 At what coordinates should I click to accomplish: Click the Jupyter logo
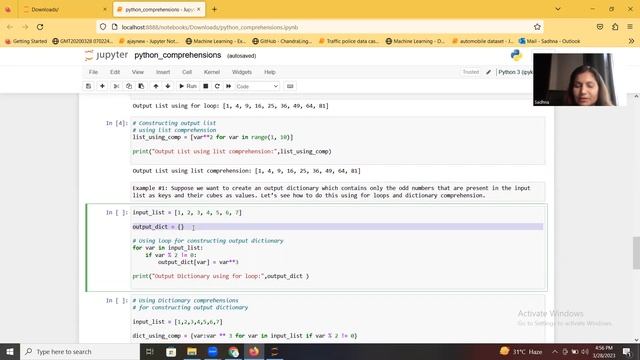click(x=106, y=55)
